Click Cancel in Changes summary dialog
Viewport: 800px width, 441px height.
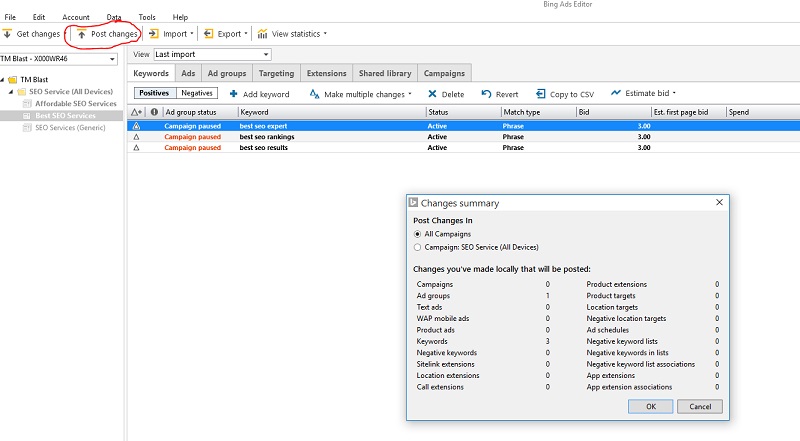pyautogui.click(x=700, y=406)
